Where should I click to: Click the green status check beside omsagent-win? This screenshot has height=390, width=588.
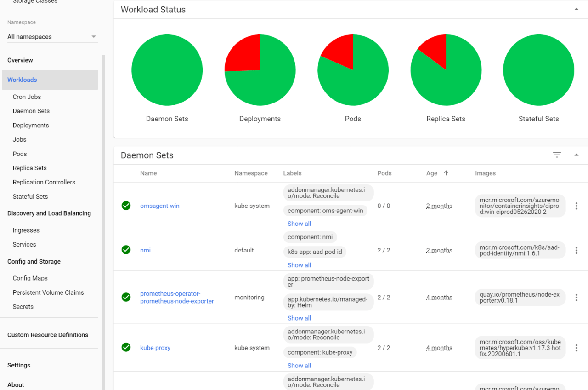[x=126, y=206]
